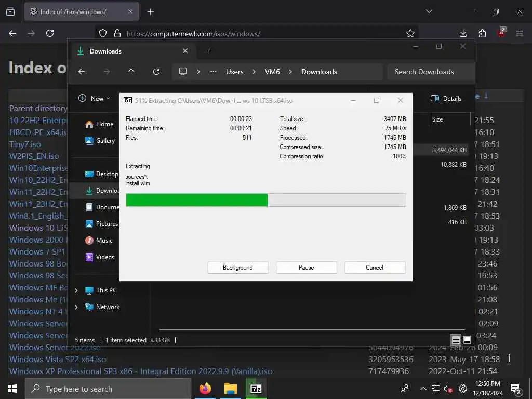Image resolution: width=532 pixels, height=399 pixels.
Task: Open Gallery in the Explorer sidebar
Action: point(100,140)
